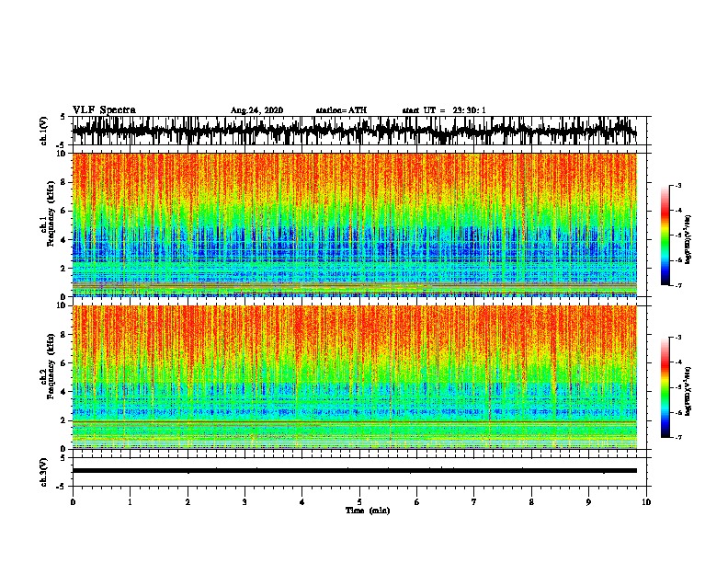The width and height of the screenshot is (728, 563).
Task: Click time axis tick label "10"
Action: point(646,502)
